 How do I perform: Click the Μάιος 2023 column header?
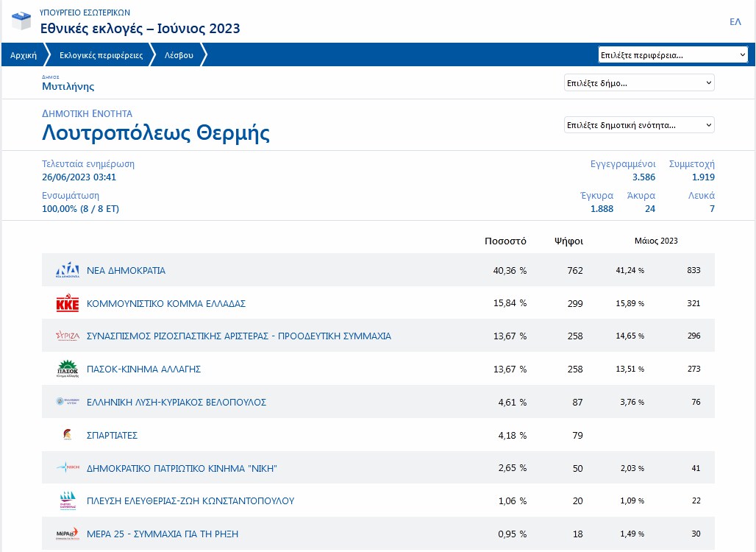pyautogui.click(x=656, y=241)
